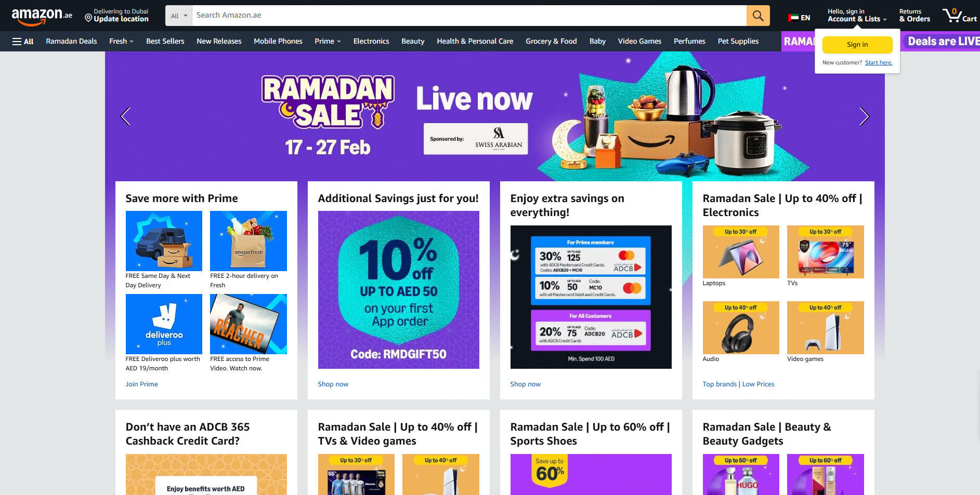980x495 pixels.
Task: Open the Video Games nav item
Action: (x=639, y=42)
